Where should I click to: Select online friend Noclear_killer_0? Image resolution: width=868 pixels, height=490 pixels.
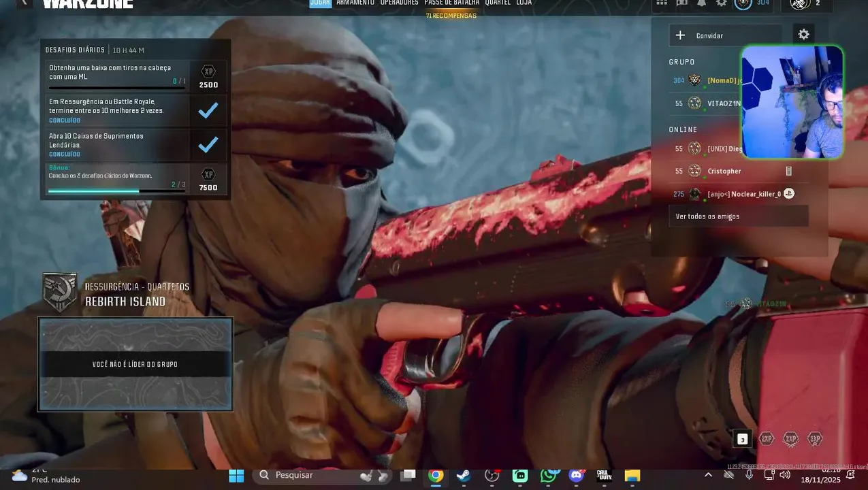point(739,194)
